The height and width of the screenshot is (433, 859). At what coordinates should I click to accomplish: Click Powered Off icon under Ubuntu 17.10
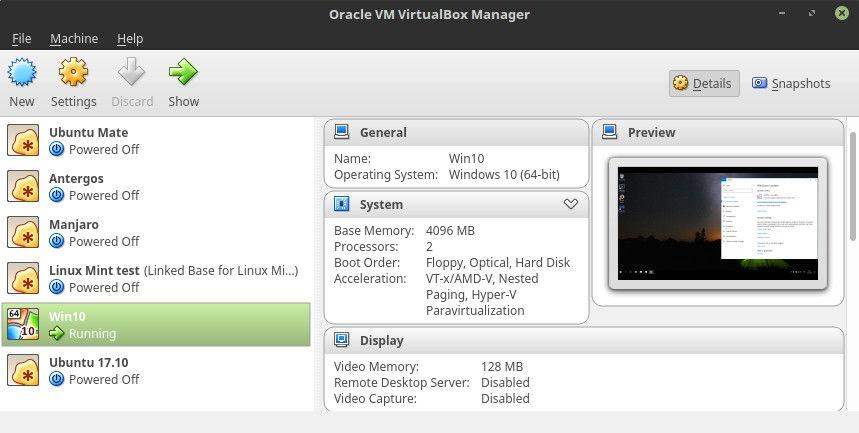pos(56,379)
